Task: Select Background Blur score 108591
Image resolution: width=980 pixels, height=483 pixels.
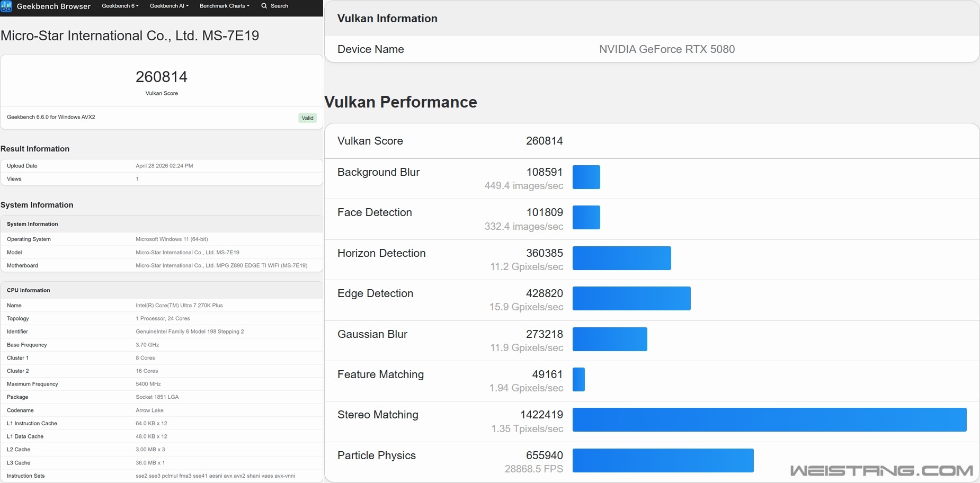Action: point(545,172)
